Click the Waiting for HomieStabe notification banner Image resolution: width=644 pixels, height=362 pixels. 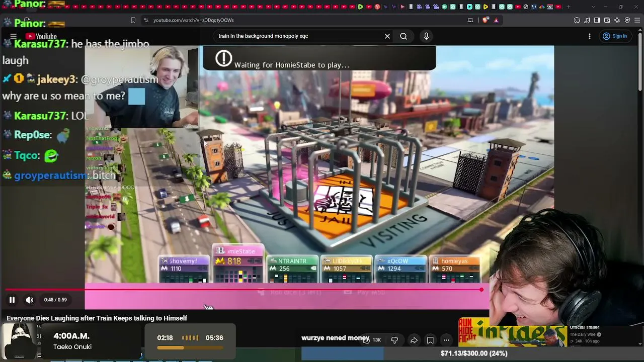click(319, 58)
